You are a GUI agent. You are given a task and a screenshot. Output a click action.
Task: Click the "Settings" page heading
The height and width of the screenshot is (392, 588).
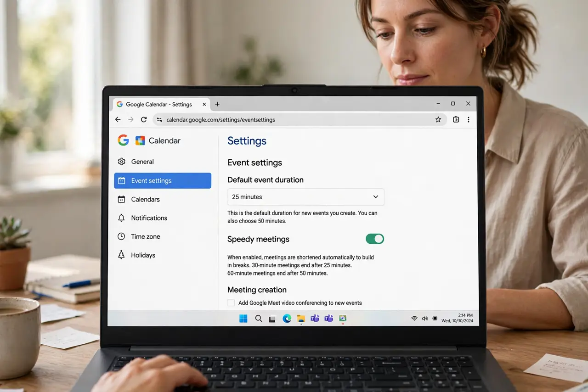tap(247, 141)
